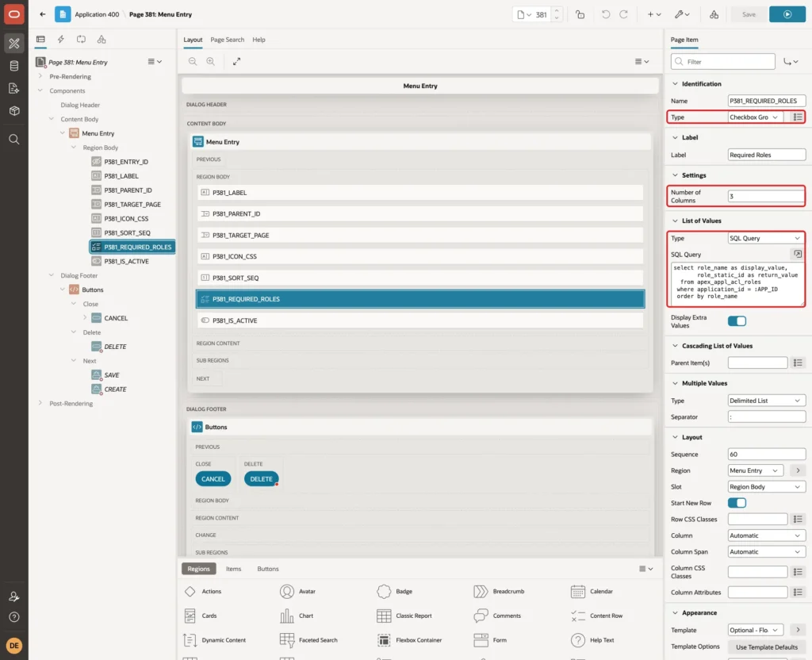This screenshot has width=812, height=660.
Task: Collapse the Components tree node
Action: pyautogui.click(x=40, y=90)
